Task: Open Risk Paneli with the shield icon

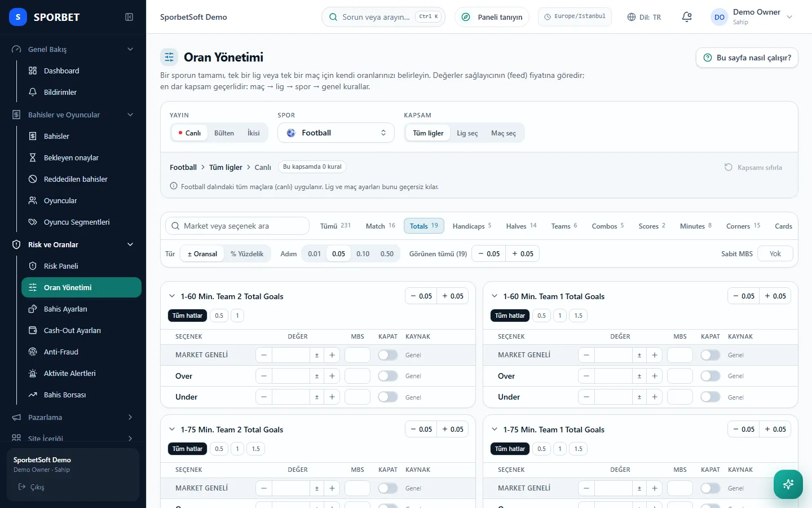Action: 81,266
